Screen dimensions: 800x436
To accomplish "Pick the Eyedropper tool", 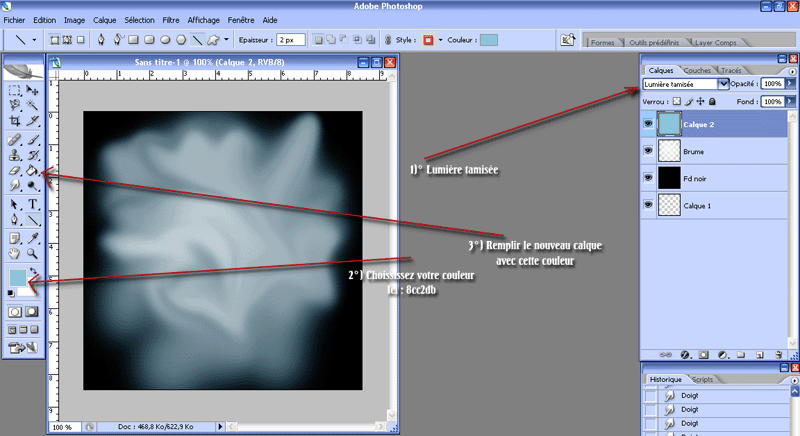I will 33,238.
